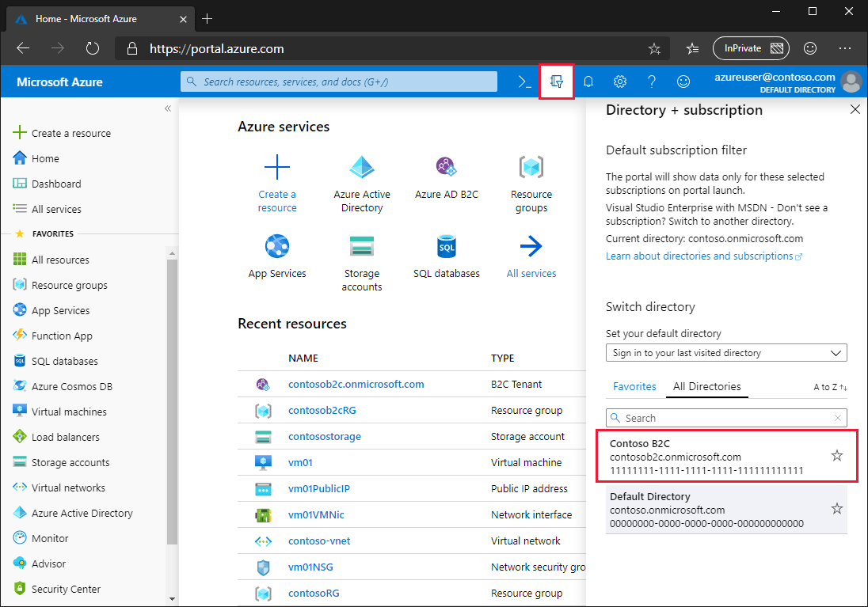Open Directory + subscription filter icon
The height and width of the screenshot is (607, 868).
(556, 82)
